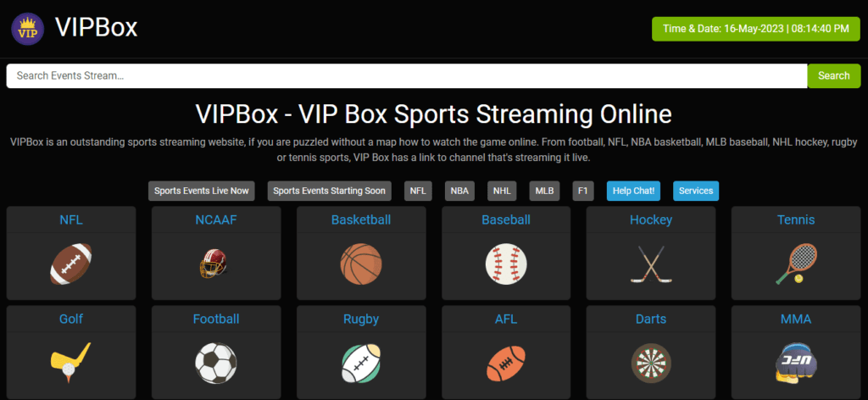Click the blue Services button
868x400 pixels.
(696, 191)
